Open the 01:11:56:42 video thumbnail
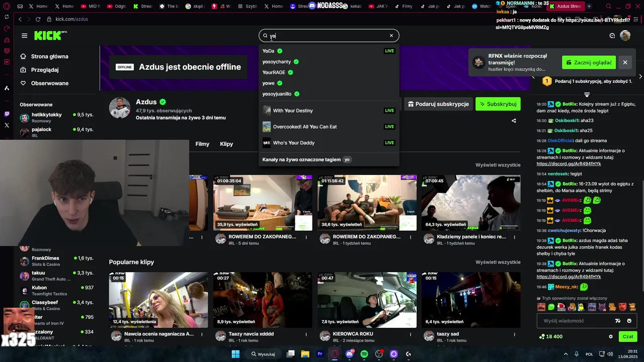Screen dimensions: 644x362 coord(367,203)
